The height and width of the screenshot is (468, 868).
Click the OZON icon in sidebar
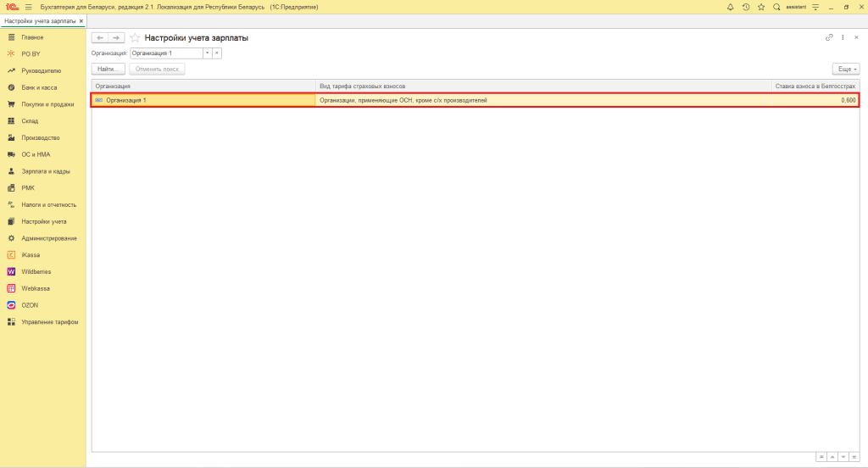tap(11, 305)
